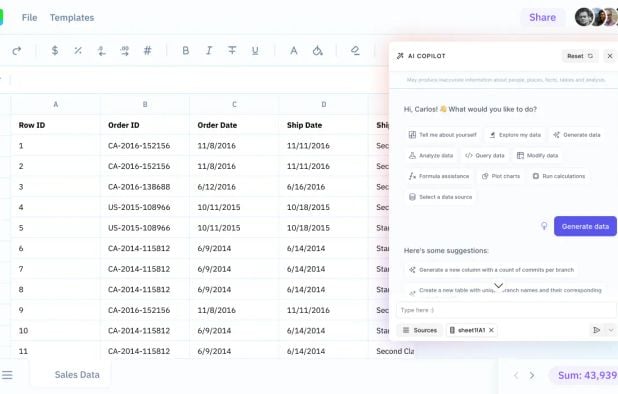
Task: Click the send message arrow icon
Action: pyautogui.click(x=597, y=330)
